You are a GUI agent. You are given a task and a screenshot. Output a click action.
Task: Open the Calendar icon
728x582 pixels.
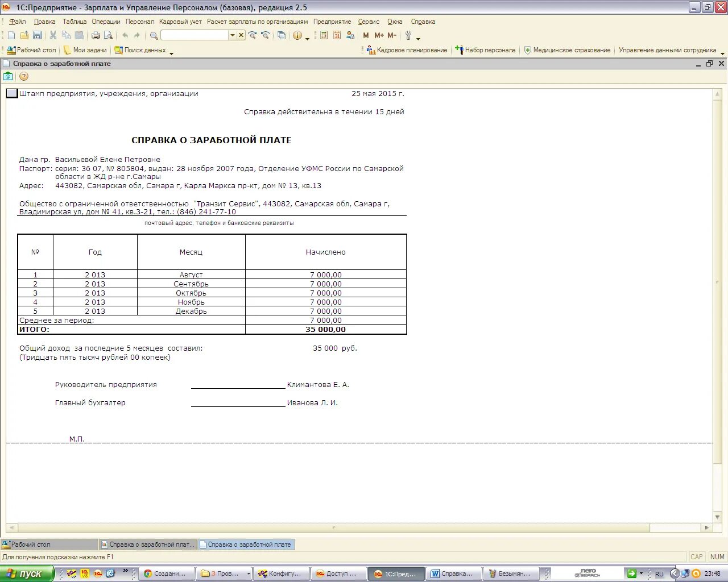click(337, 35)
